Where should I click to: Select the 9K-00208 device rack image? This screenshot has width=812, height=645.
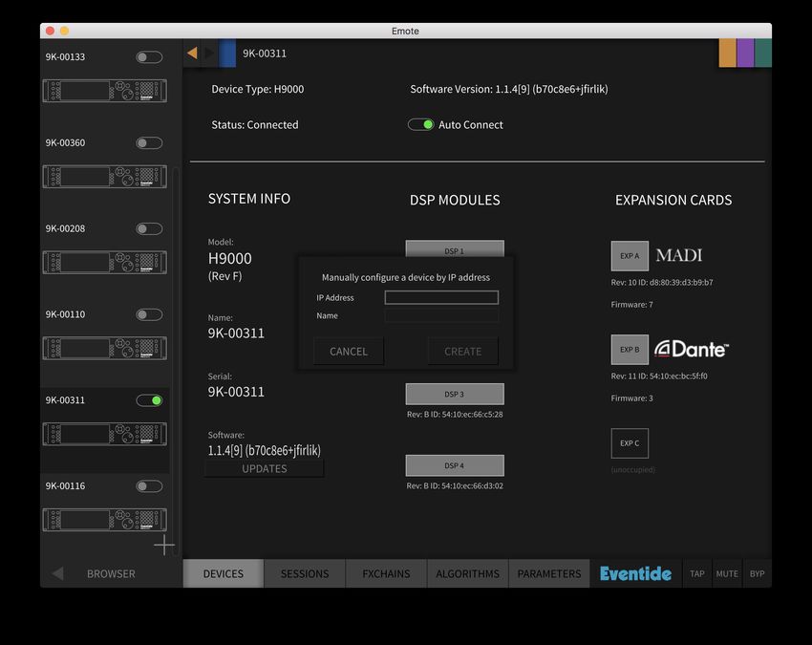pos(105,262)
